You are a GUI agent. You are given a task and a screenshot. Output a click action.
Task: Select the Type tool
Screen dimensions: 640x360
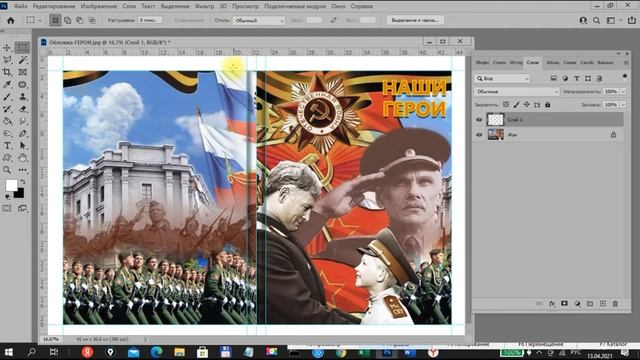coord(7,146)
